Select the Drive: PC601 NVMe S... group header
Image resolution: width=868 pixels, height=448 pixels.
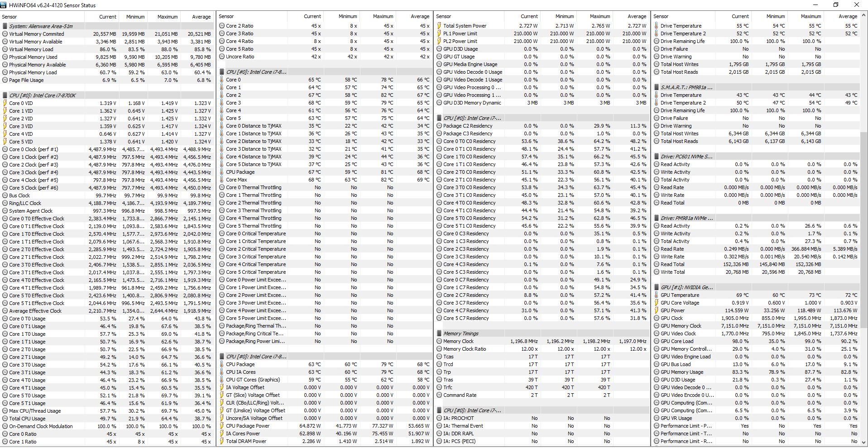[756, 157]
